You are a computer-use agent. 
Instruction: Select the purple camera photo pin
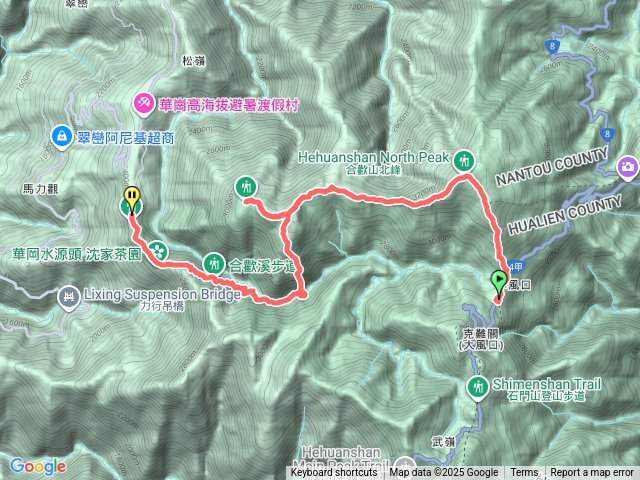coord(629,168)
